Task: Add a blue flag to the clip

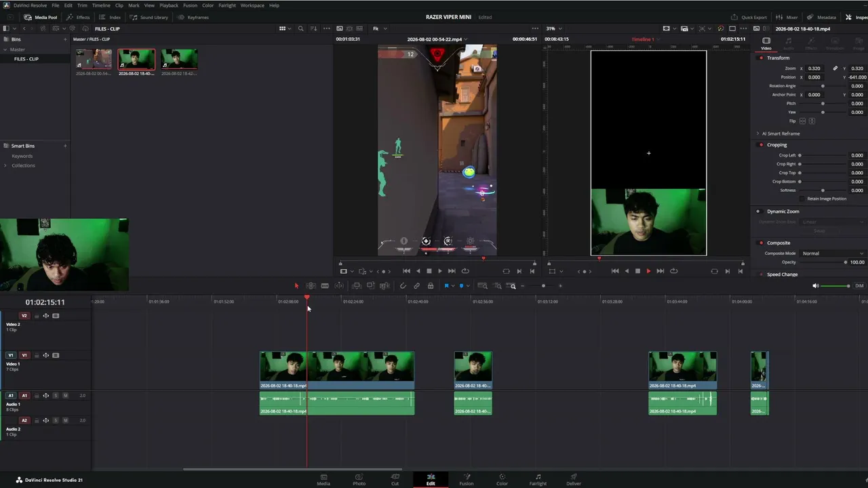Action: (446, 286)
